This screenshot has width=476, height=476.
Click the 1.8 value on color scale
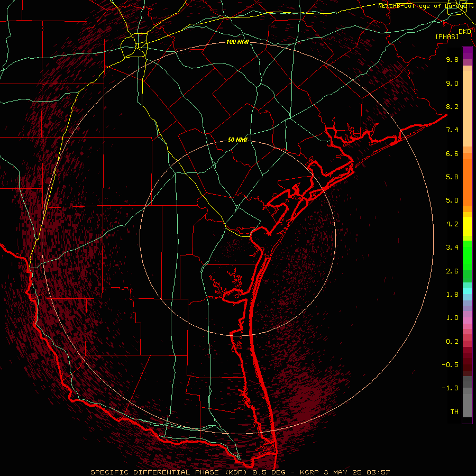(452, 295)
